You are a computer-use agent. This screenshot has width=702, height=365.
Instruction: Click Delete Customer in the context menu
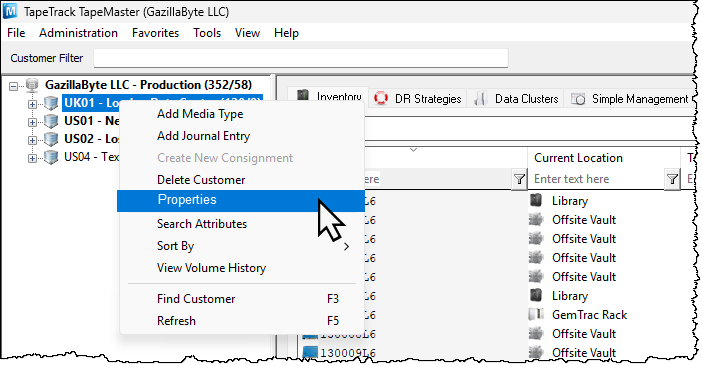tap(201, 180)
